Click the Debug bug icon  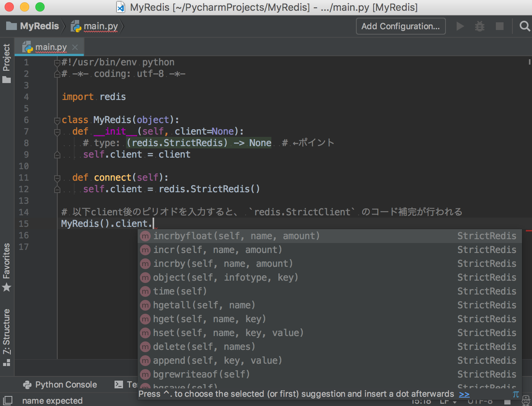(480, 26)
